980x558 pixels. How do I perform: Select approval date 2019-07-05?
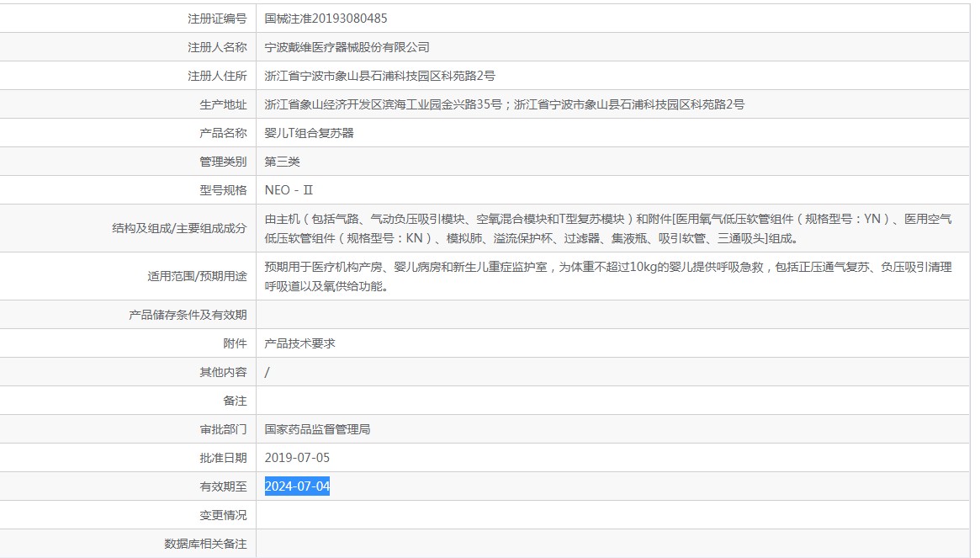(297, 458)
